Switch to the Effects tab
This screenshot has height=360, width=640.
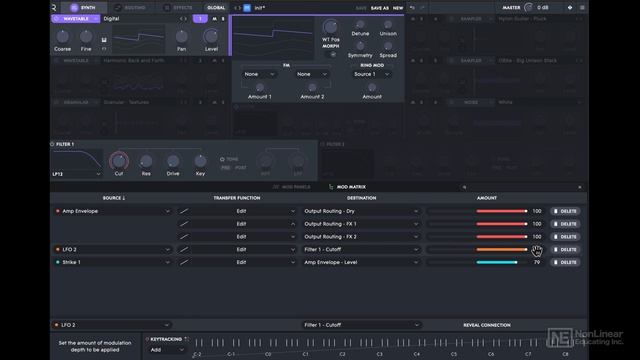(178, 8)
